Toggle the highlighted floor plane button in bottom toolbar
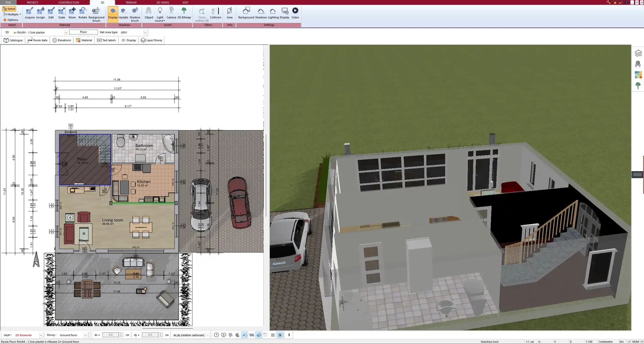644x344 pixels. (x=259, y=335)
